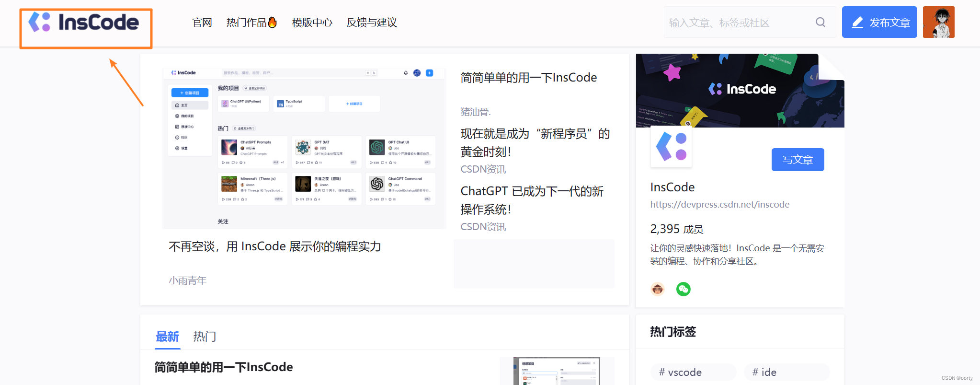
Task: Click the InsCode community name text
Action: coord(672,187)
